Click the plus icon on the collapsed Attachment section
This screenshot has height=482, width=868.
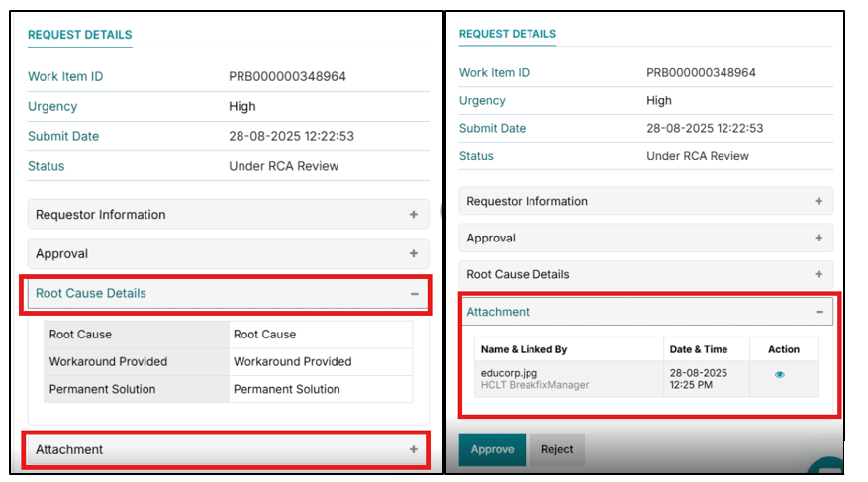[x=413, y=449]
